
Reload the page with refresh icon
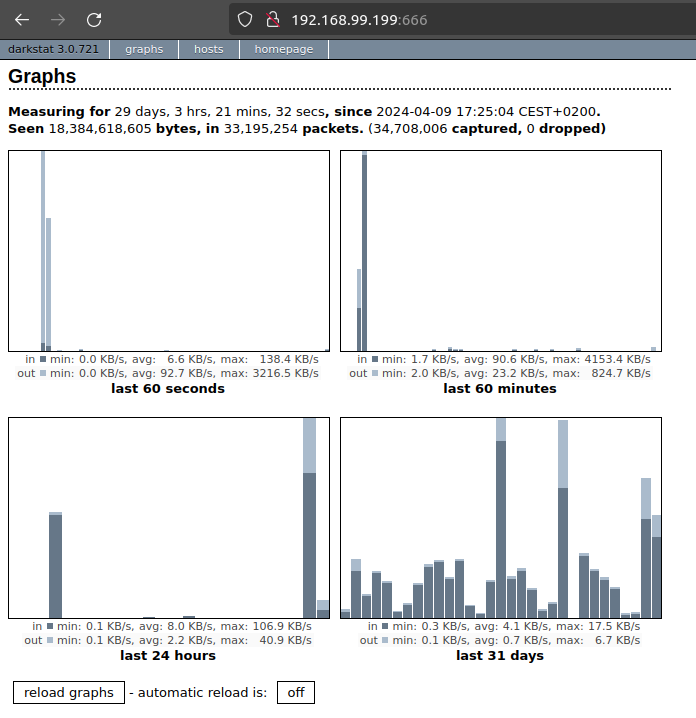point(94,19)
